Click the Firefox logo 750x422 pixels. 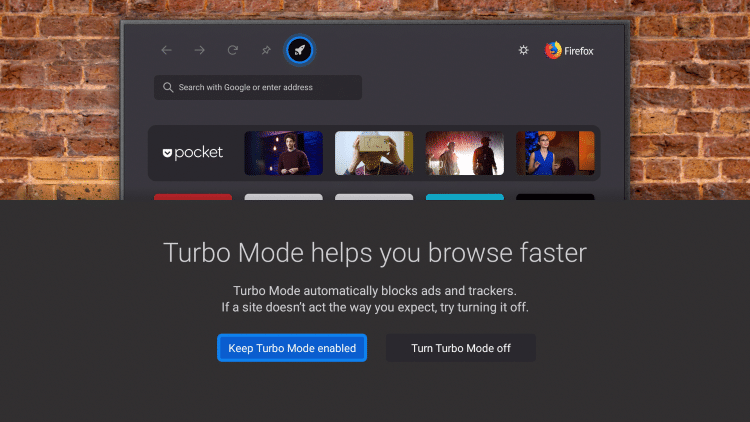coord(569,50)
